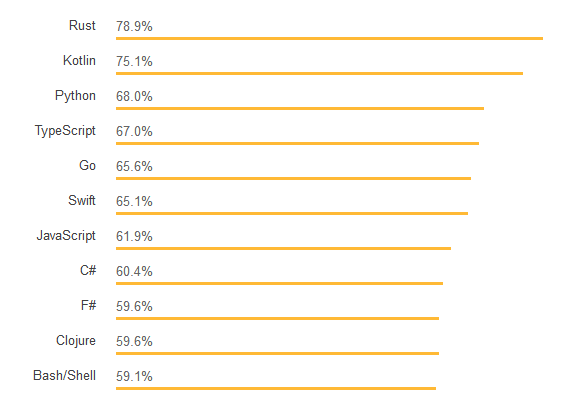Select the Clojure label

click(76, 341)
